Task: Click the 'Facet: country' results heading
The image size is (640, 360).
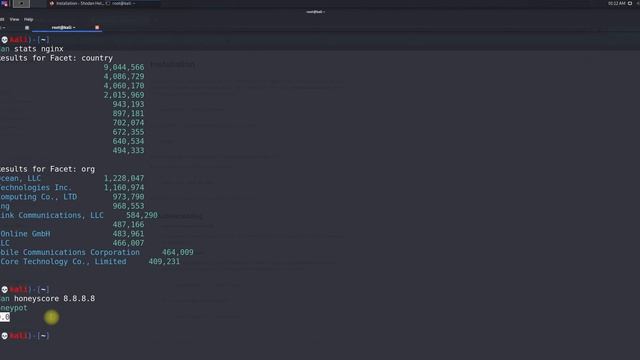Action: click(81, 58)
